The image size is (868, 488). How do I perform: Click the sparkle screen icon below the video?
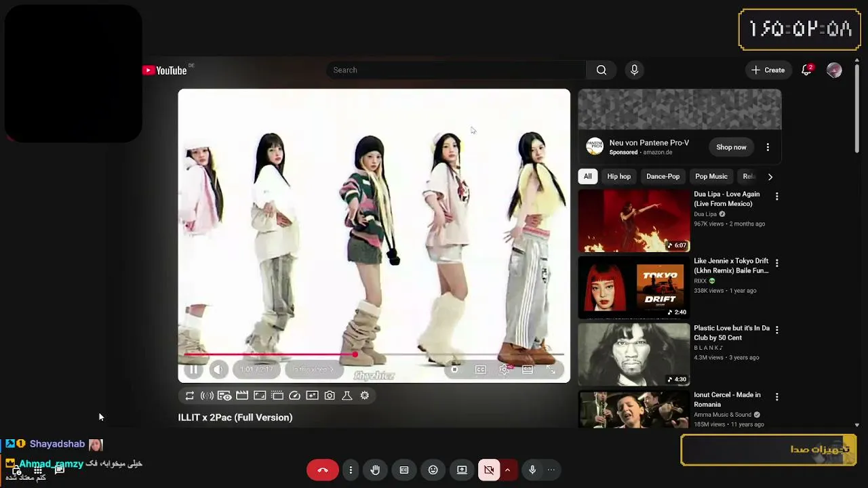312,396
